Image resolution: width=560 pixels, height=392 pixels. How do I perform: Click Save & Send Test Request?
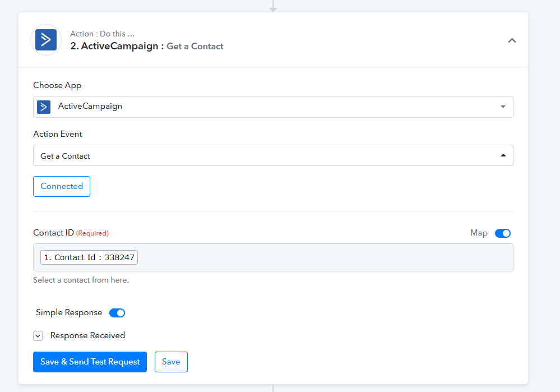(x=90, y=362)
